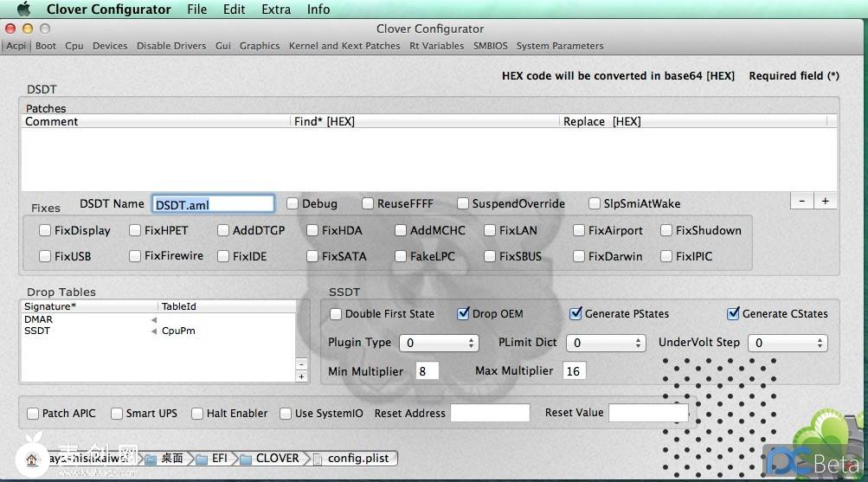Open the Disable Drivers tab
Viewport: 868px width, 482px height.
click(x=171, y=46)
